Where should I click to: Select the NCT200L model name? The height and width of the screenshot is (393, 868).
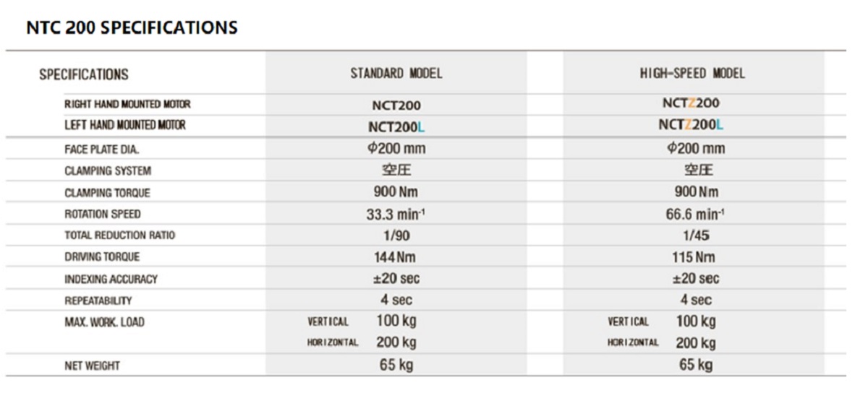tap(396, 127)
